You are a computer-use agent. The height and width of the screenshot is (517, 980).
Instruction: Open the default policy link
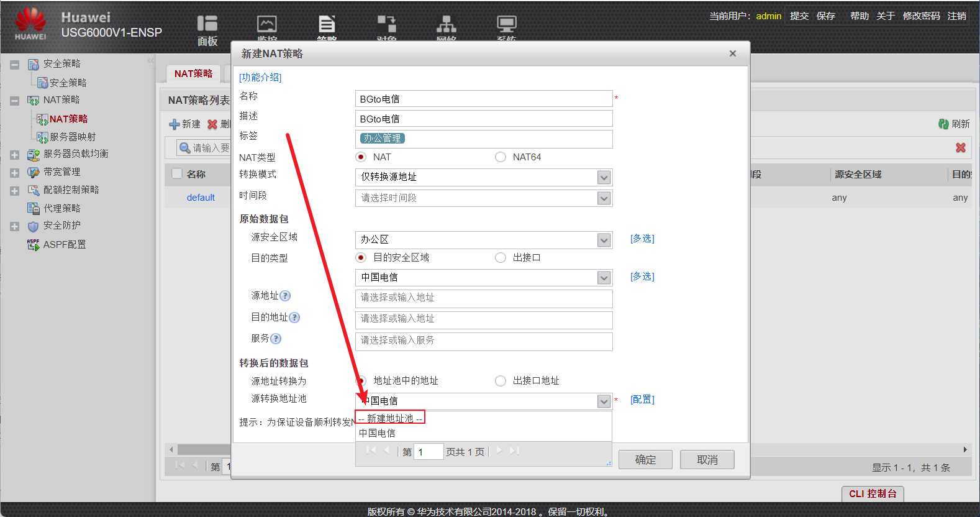click(201, 198)
